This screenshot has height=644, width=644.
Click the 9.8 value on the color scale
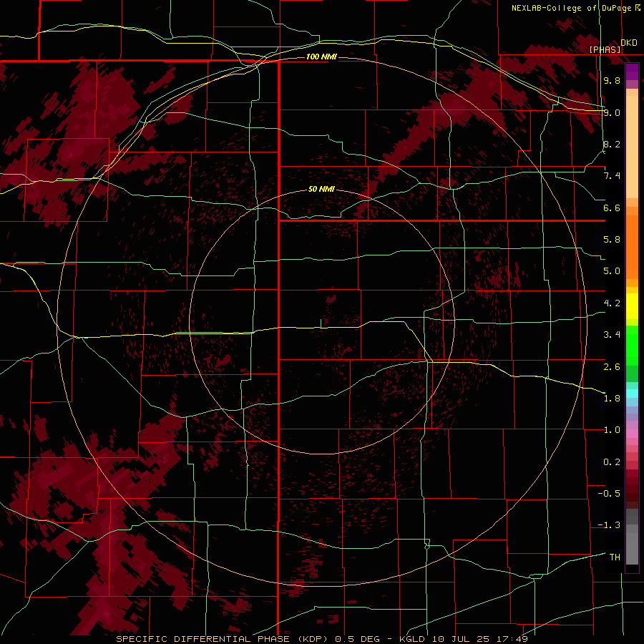(x=612, y=80)
